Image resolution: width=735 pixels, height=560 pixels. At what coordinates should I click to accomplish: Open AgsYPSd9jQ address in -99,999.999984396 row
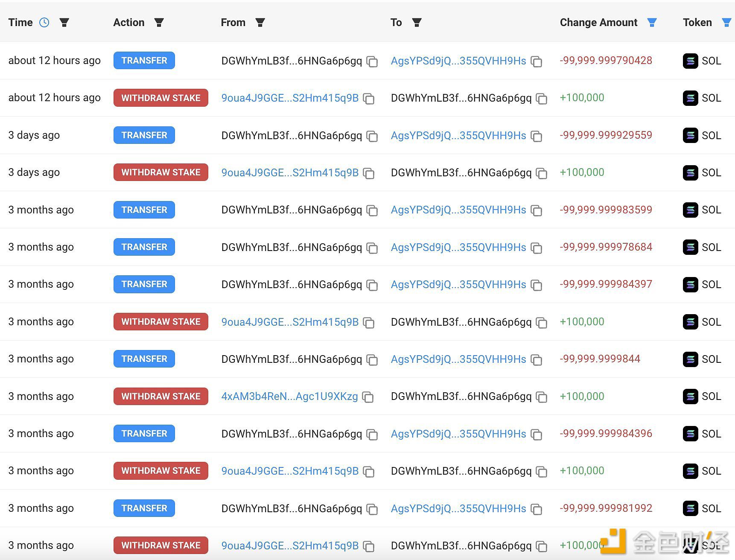[x=458, y=434]
